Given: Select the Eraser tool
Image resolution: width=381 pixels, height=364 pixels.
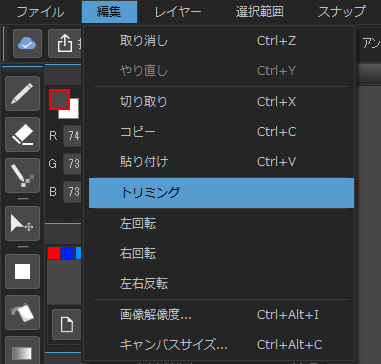Looking at the screenshot, I should (23, 135).
